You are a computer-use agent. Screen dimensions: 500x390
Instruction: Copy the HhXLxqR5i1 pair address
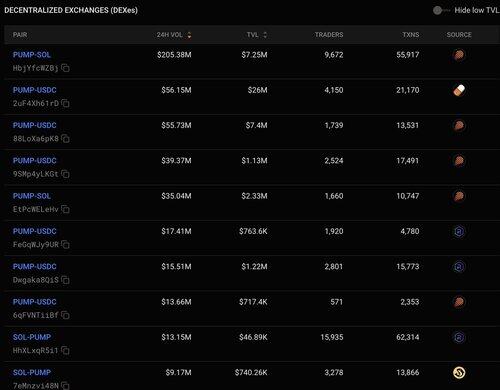tap(65, 351)
